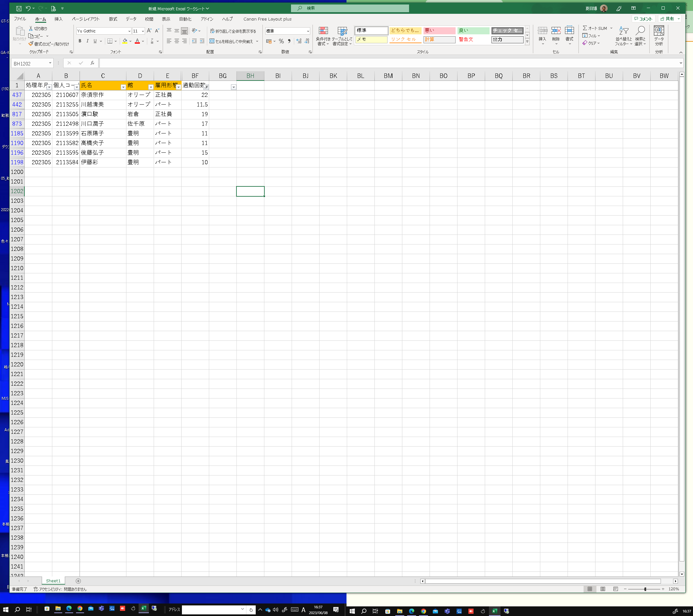Click the Data Analysis icon
Image resolution: width=693 pixels, height=616 pixels.
click(658, 31)
